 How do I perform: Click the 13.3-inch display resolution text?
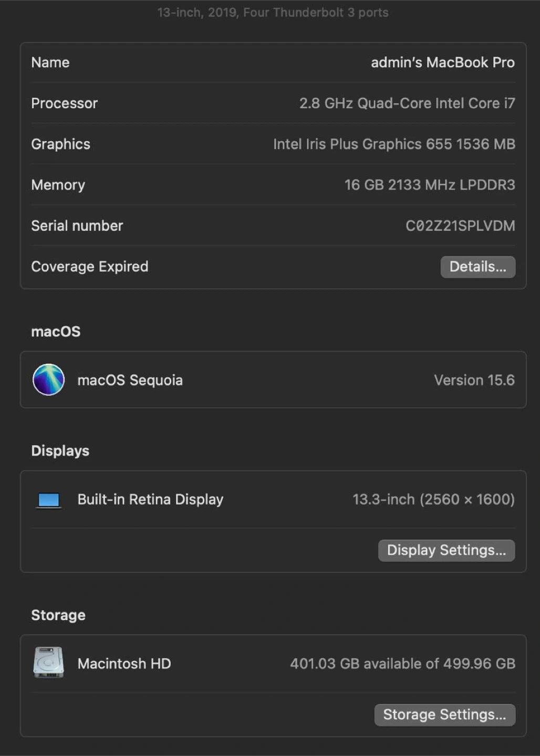coord(433,499)
